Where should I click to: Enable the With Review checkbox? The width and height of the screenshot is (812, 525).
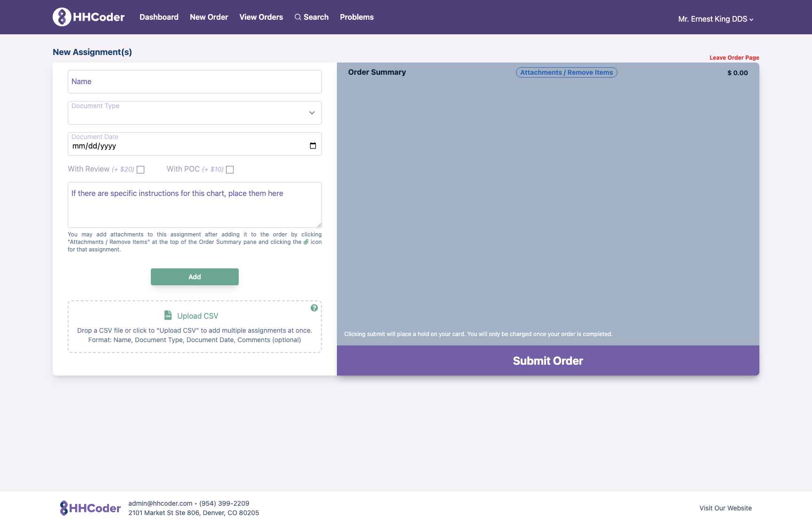140,170
